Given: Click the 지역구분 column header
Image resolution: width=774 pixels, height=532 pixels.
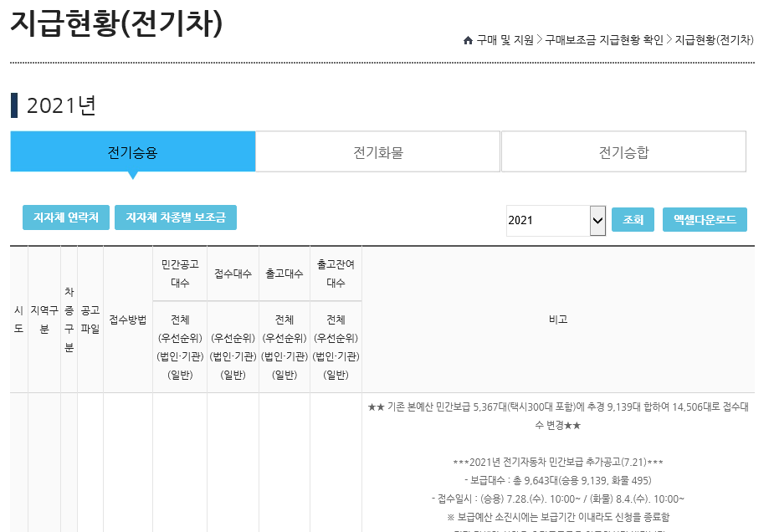Looking at the screenshot, I should coord(44,320).
